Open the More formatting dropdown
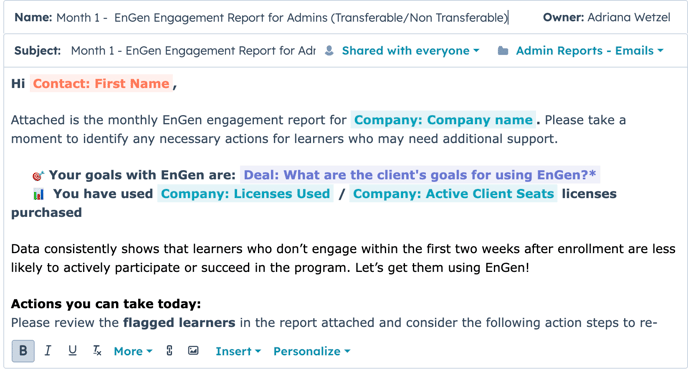688x372 pixels. [133, 351]
